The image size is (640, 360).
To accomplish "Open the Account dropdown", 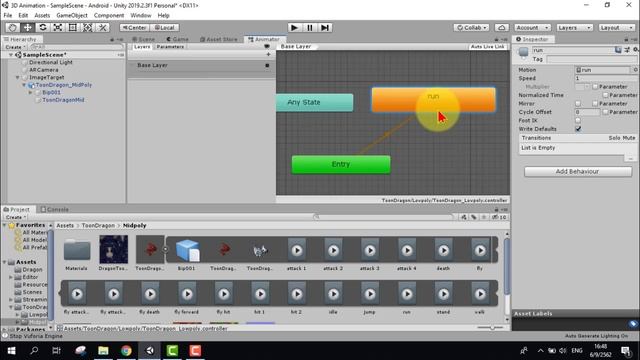I will 532,27.
